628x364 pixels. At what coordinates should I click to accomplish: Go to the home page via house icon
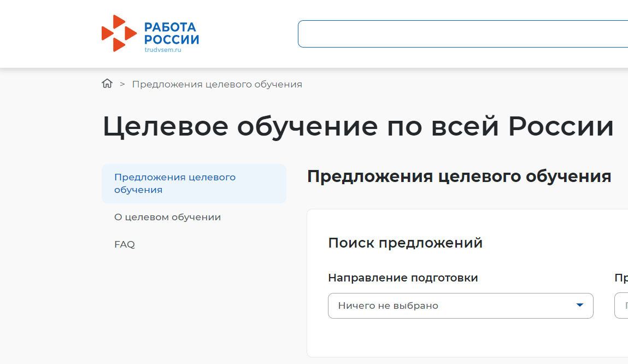pyautogui.click(x=107, y=84)
